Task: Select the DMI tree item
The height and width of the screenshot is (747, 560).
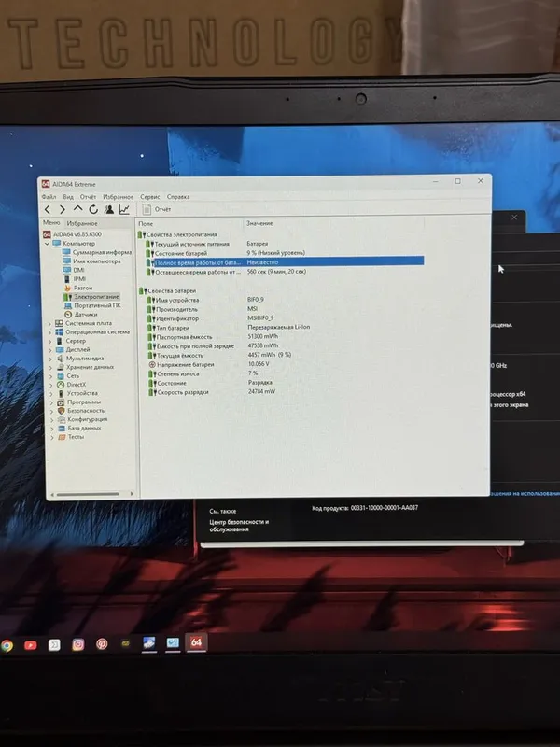Action: pos(74,270)
